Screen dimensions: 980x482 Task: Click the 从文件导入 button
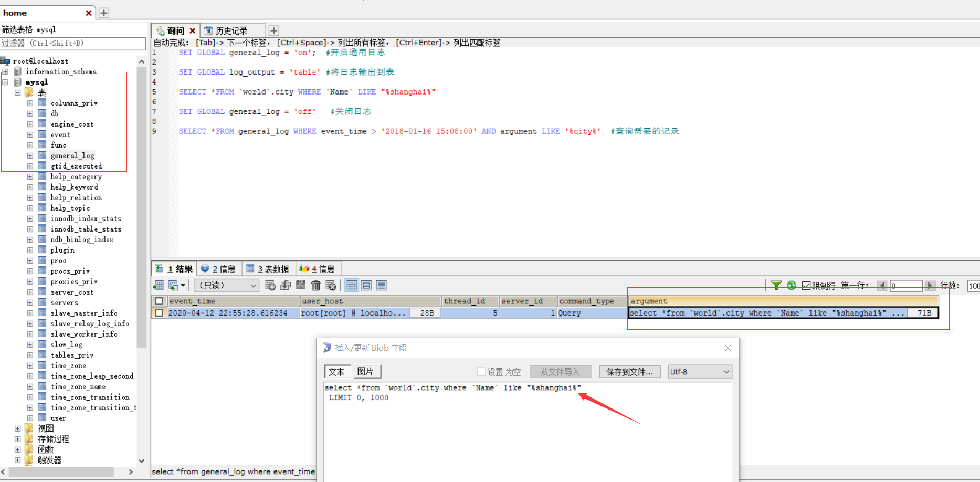click(x=560, y=371)
